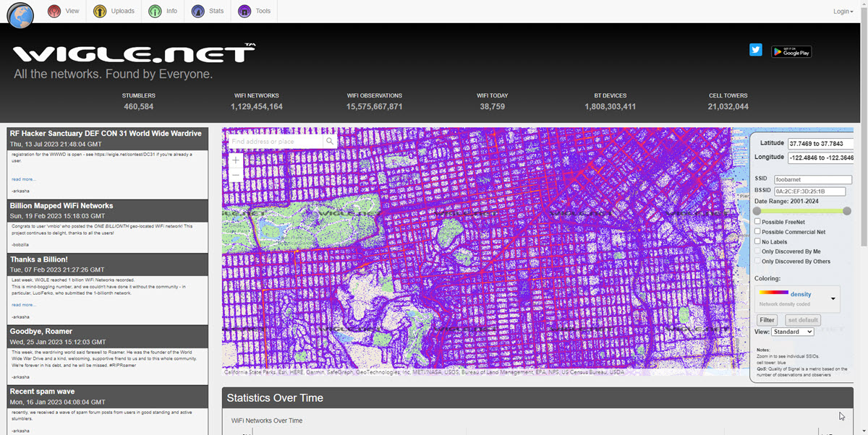Enable the Possible FreeNet checkbox
This screenshot has height=435, width=868.
757,222
